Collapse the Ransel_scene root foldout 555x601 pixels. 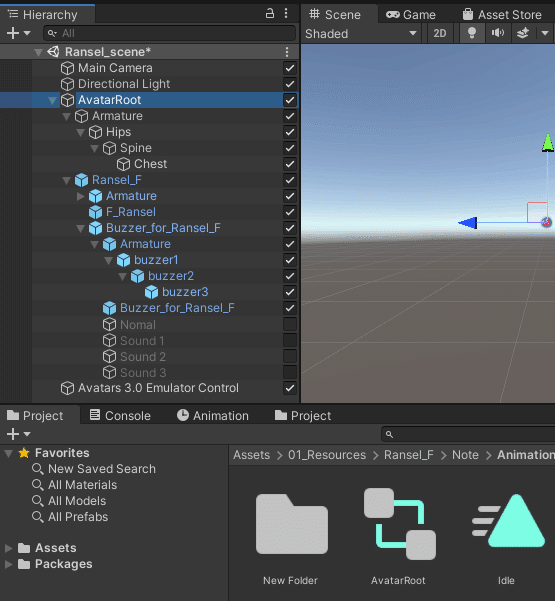38,52
